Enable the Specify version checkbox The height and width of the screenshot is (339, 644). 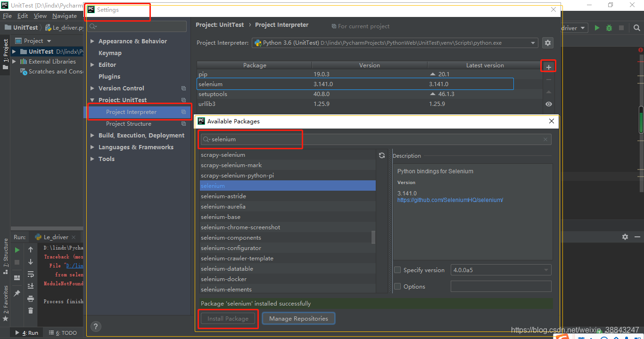click(x=397, y=270)
